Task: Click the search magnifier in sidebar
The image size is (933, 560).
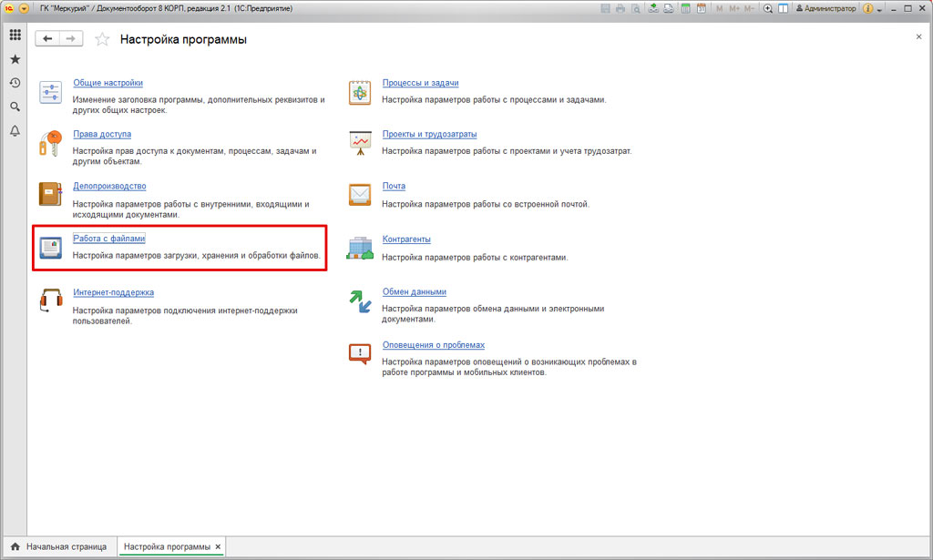Action: tap(15, 107)
